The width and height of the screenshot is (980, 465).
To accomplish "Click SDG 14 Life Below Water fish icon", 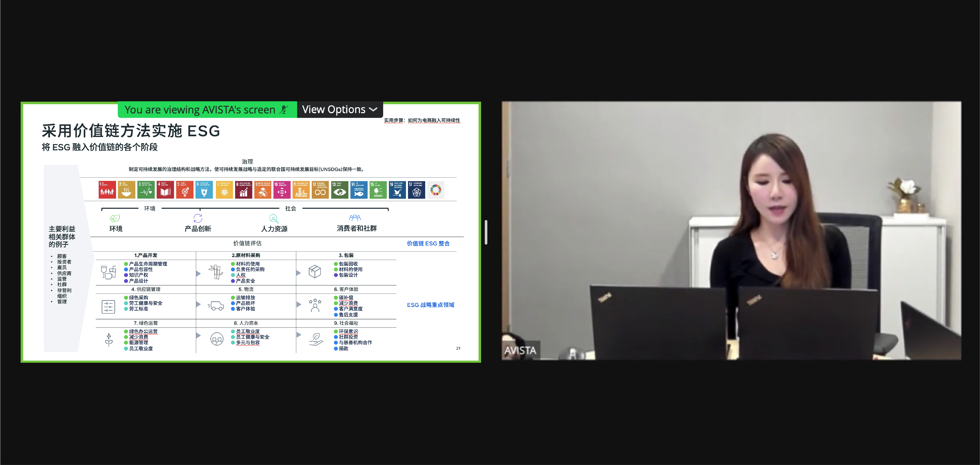I will click(x=359, y=190).
